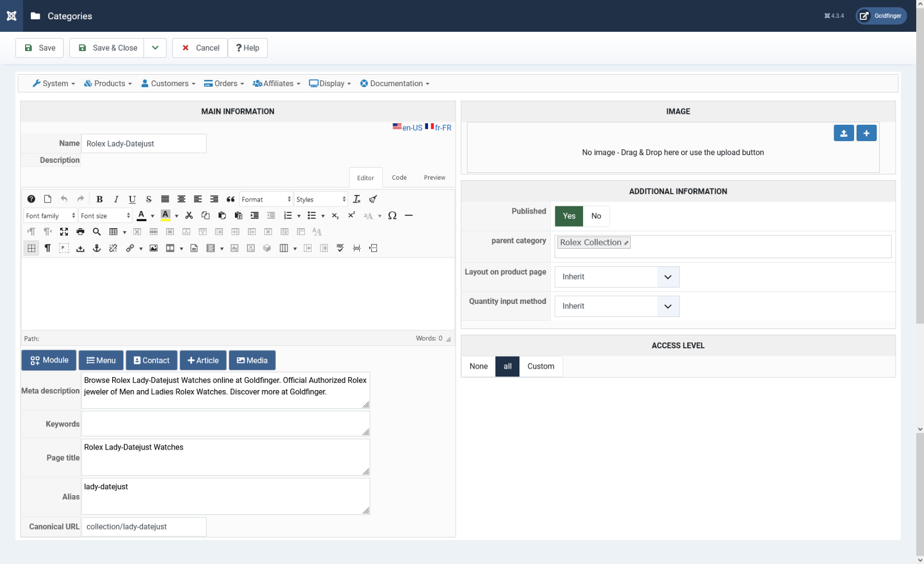Set access level to all
924x564 pixels.
[507, 367]
